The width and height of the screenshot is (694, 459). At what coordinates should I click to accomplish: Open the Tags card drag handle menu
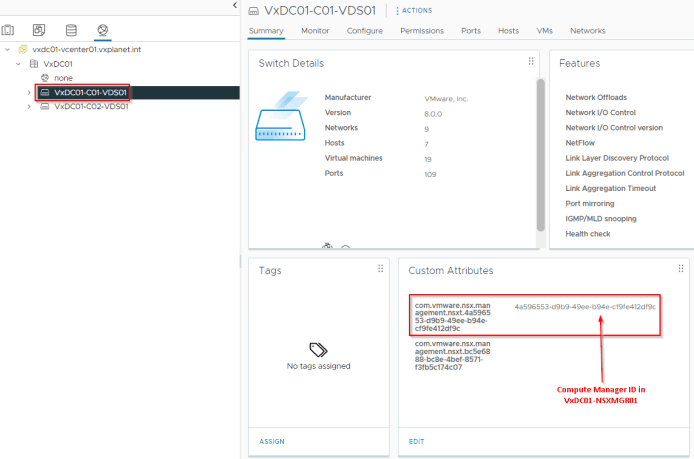(x=380, y=269)
